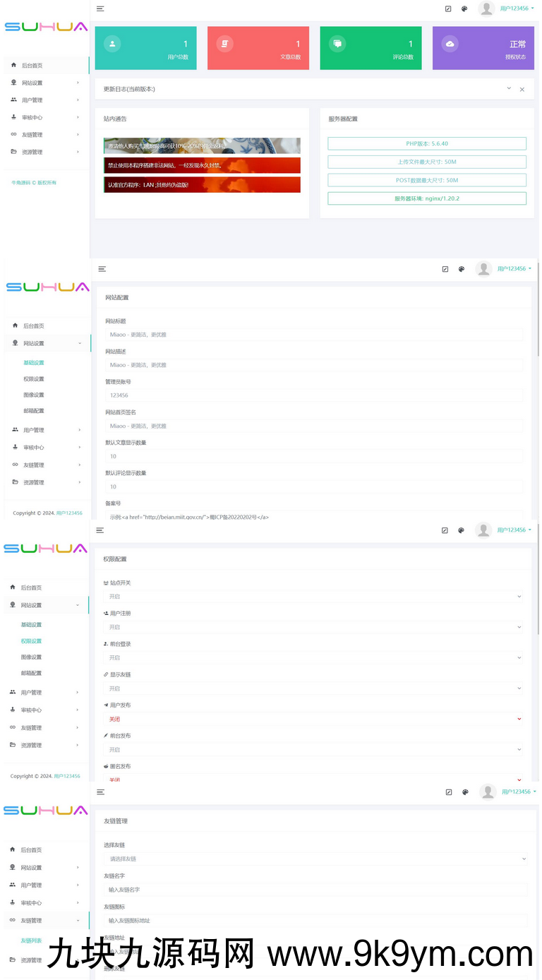Click the 服务器环境: nginx/1.20.2 button
Image resolution: width=542 pixels, height=980 pixels.
(427, 198)
